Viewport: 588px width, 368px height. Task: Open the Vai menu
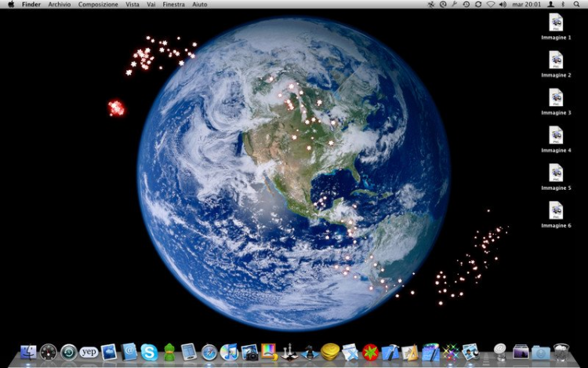[x=151, y=5]
